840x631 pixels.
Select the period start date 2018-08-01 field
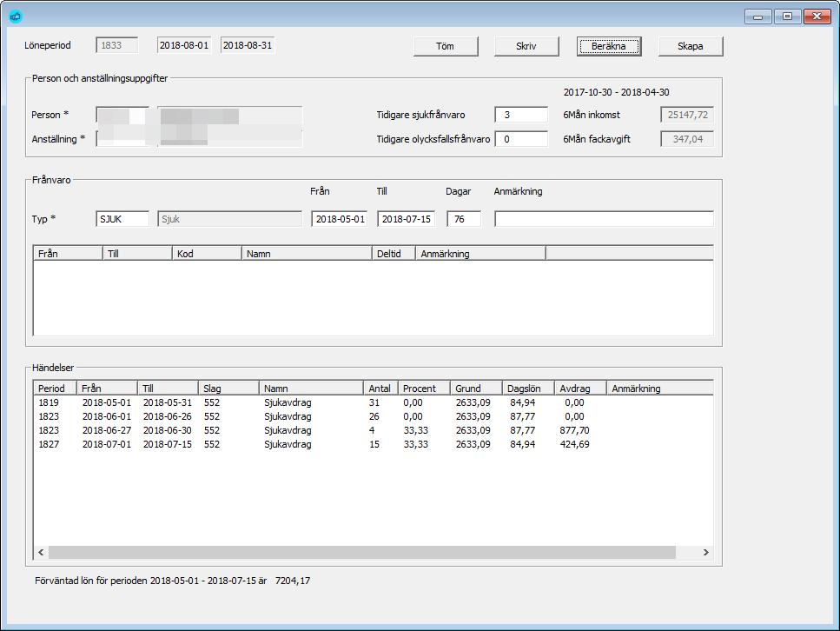coord(184,45)
